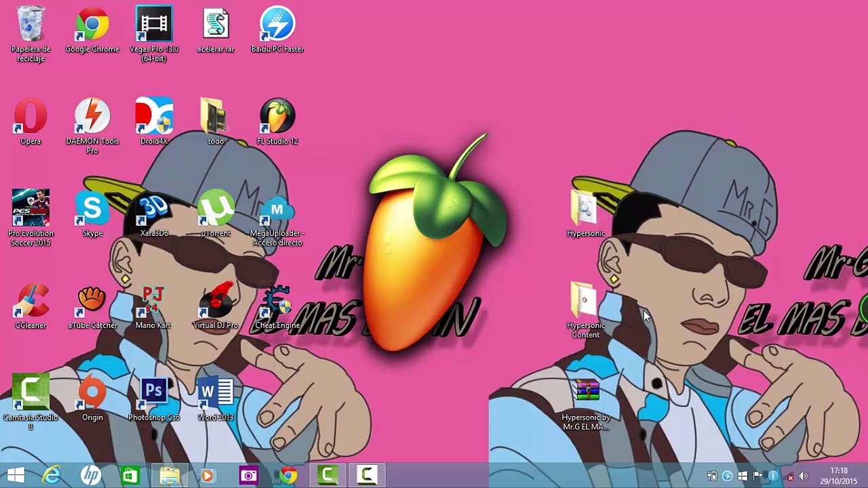The width and height of the screenshot is (868, 488).
Task: Launch Internet Explorer from the taskbar
Action: click(x=52, y=475)
